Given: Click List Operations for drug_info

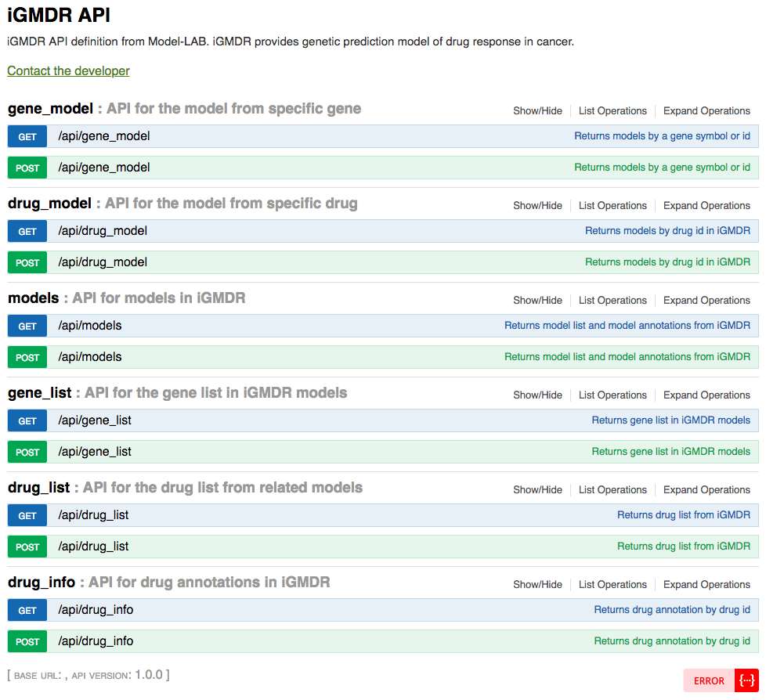Looking at the screenshot, I should (x=612, y=585).
